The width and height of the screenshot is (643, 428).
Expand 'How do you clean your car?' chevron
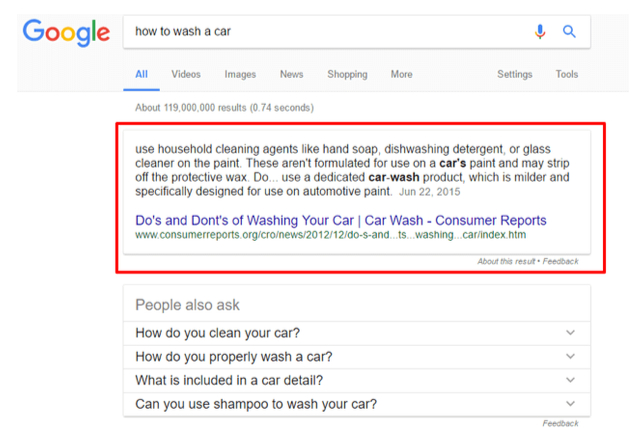tap(570, 332)
